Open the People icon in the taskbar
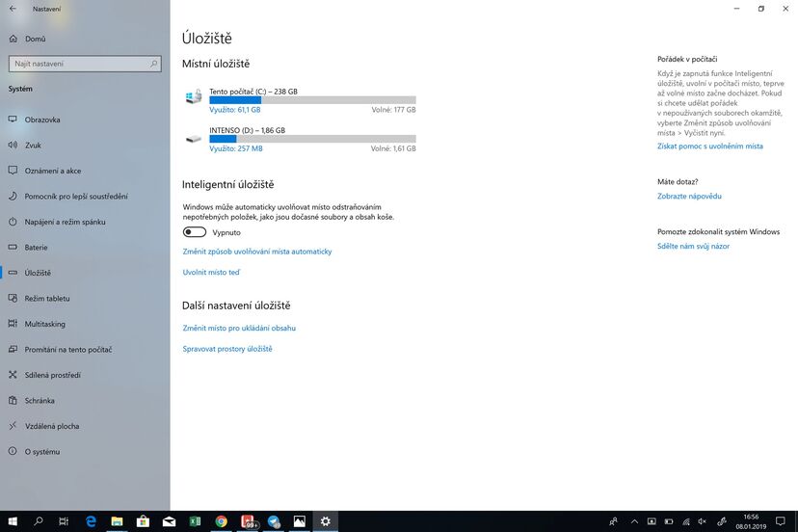 pos(613,521)
